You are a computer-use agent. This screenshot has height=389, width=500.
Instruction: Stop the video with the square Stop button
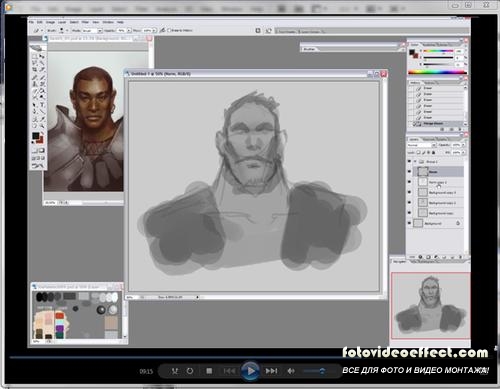pyautogui.click(x=209, y=371)
